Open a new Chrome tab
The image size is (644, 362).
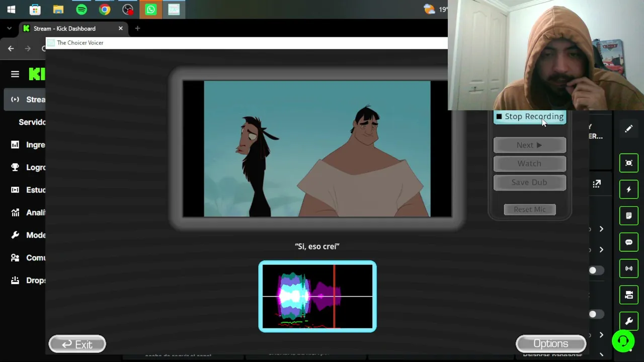pos(137,29)
